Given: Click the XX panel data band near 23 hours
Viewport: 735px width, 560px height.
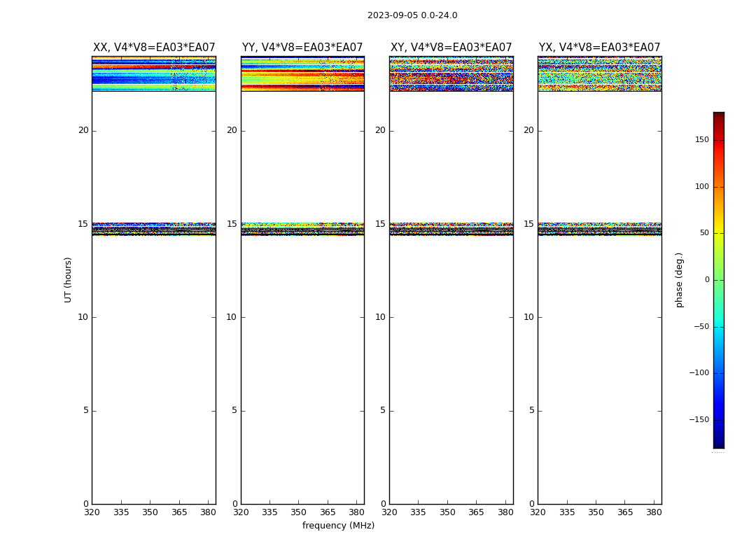Looking at the screenshot, I should [154, 74].
